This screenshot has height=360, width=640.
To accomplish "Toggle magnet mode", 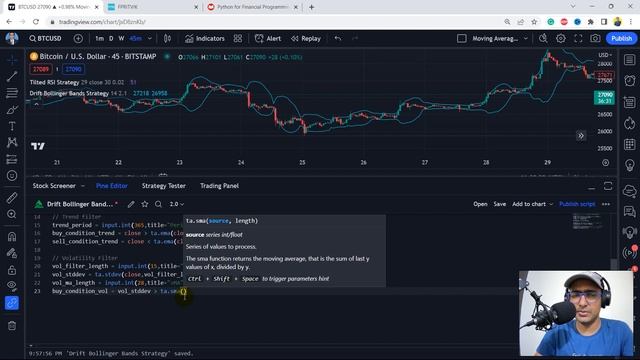I will tap(12, 237).
